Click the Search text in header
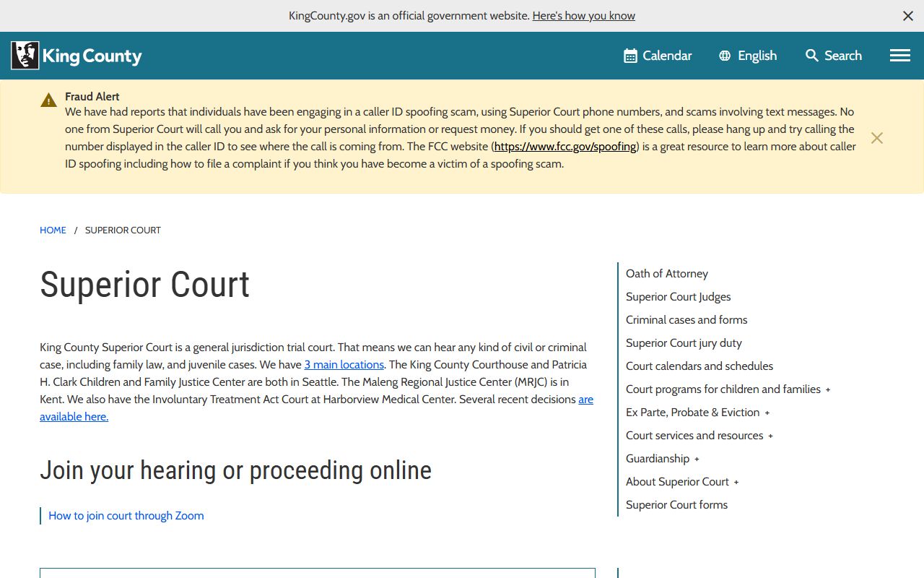This screenshot has width=924, height=578. tap(843, 56)
